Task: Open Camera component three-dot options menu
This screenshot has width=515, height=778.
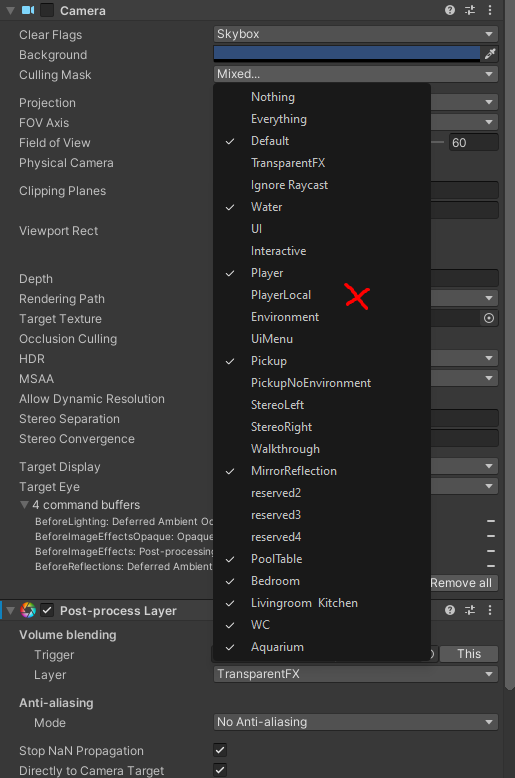Action: (x=490, y=10)
